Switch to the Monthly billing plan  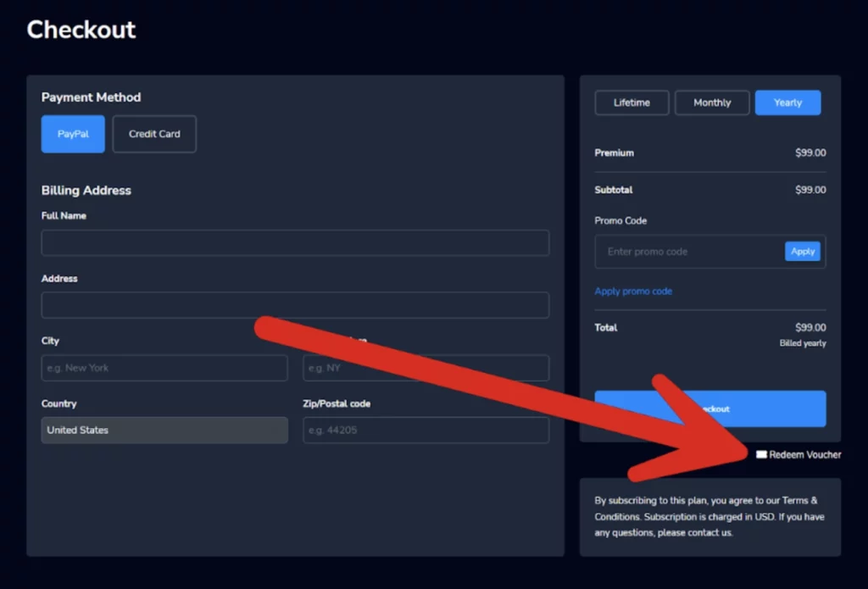click(711, 102)
